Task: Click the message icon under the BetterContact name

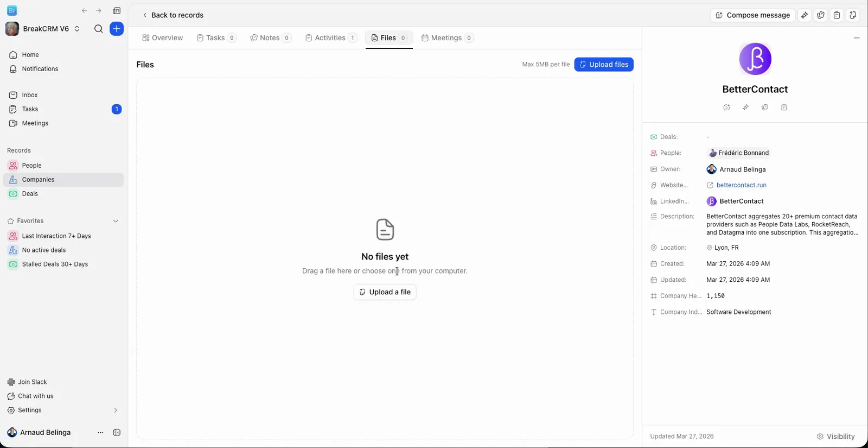Action: (x=727, y=108)
